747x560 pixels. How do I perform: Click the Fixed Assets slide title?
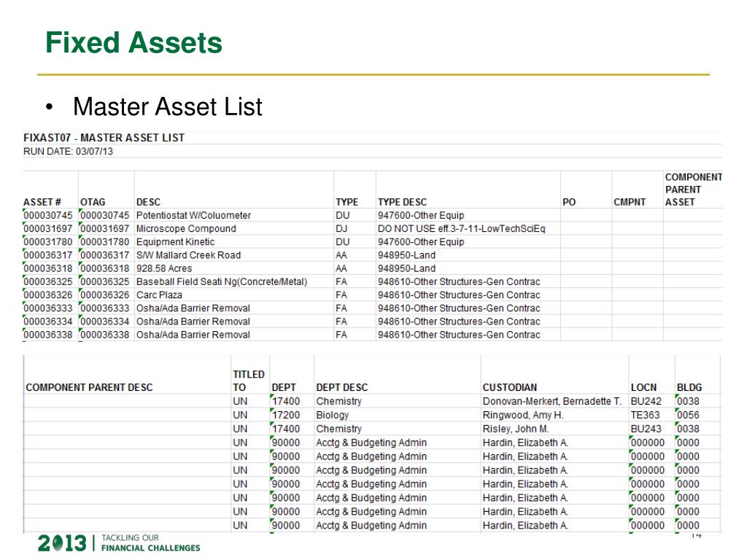click(133, 43)
